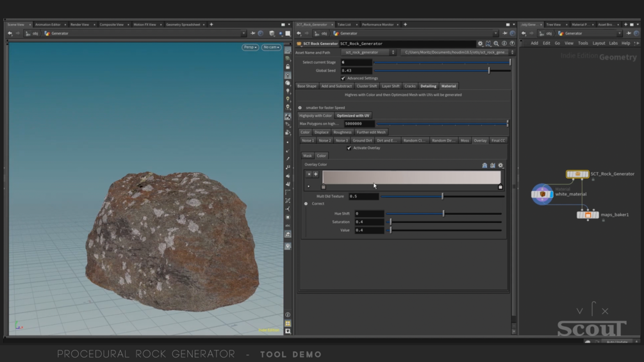The image size is (644, 362).
Task: Click the ramp gear icon beside Overlay Color
Action: 500,165
